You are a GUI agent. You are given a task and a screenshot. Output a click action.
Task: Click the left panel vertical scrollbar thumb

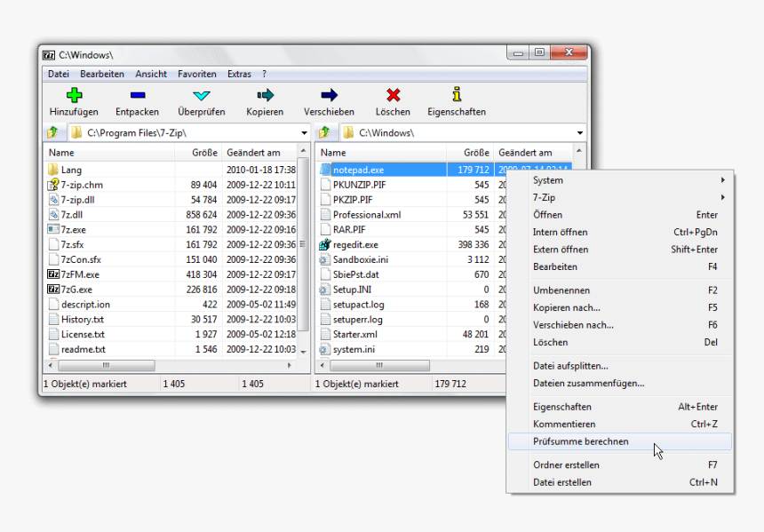[303, 244]
